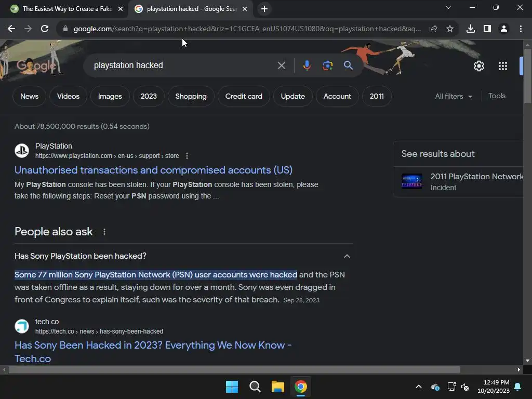Apply the Update filter chip
Viewport: 532px width, 399px height.
293,96
